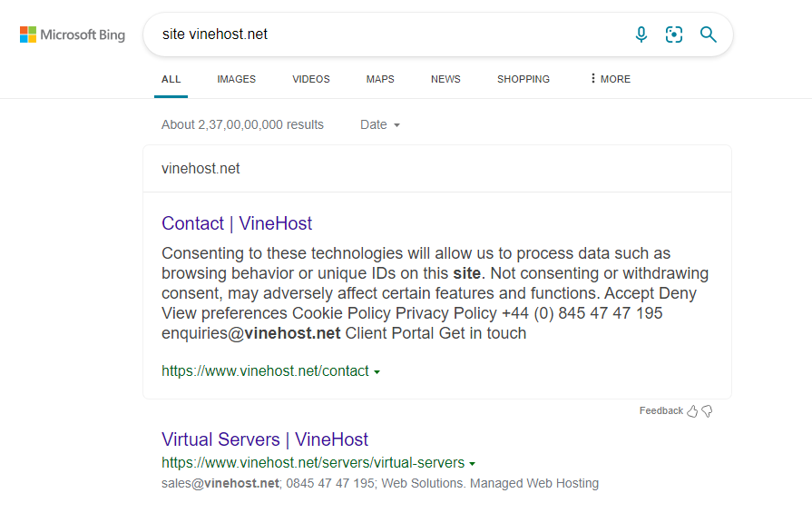This screenshot has height=513, width=812.
Task: Select the ALL results tab
Action: [171, 79]
